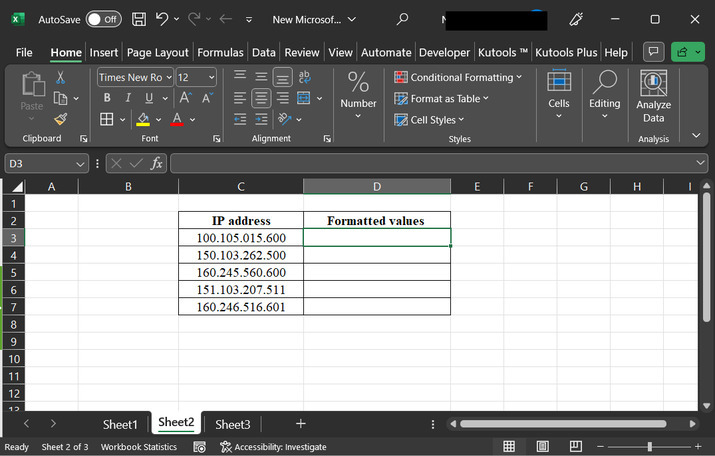
Task: Toggle the AutoSave switch
Action: (x=103, y=19)
